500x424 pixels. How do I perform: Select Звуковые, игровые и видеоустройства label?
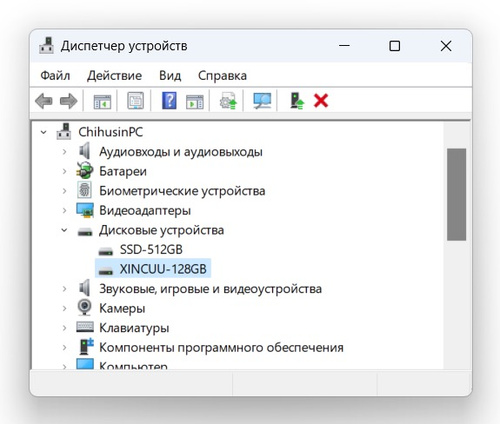tap(210, 289)
